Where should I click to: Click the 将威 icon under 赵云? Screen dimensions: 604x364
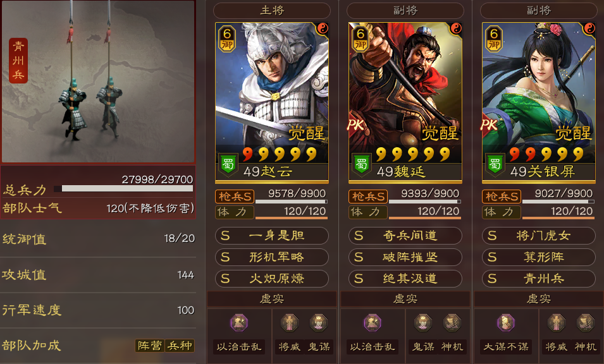click(289, 323)
